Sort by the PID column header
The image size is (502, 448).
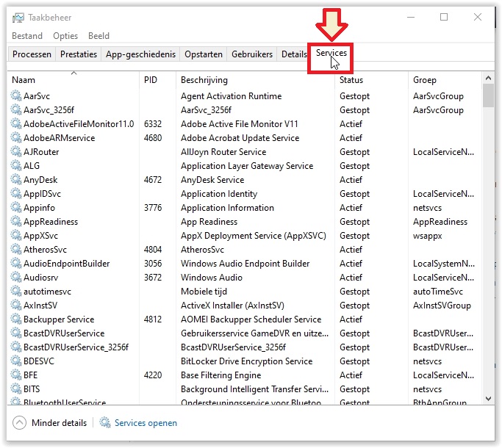[x=151, y=80]
